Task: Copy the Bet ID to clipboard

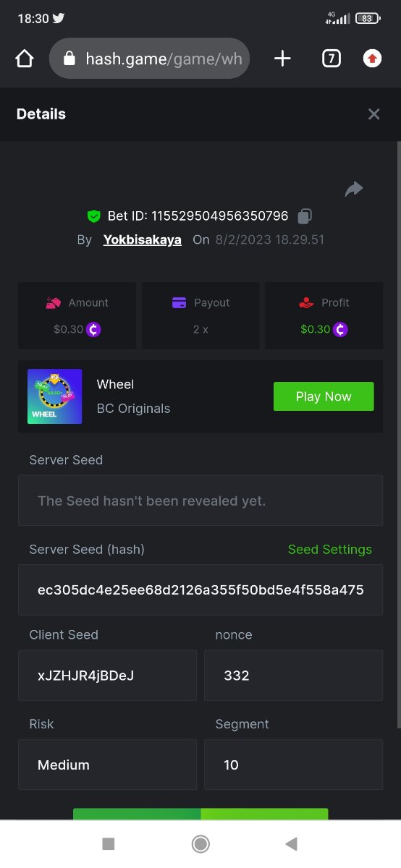Action: click(x=305, y=216)
